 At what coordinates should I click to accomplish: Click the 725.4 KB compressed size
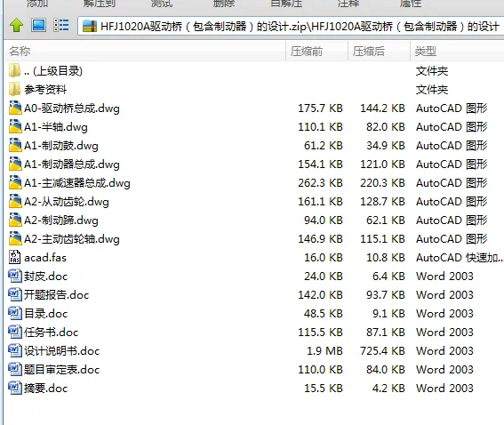tap(382, 350)
